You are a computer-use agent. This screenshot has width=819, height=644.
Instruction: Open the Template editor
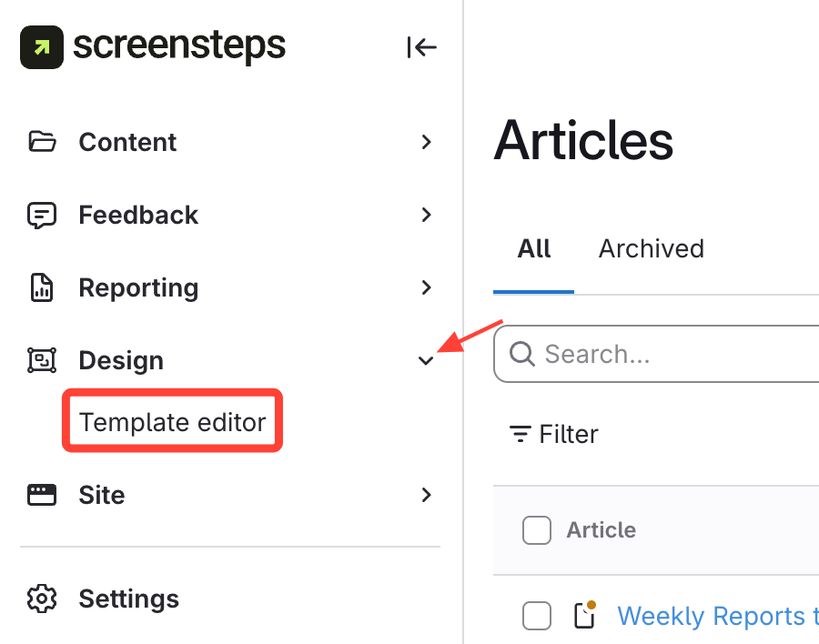172,422
